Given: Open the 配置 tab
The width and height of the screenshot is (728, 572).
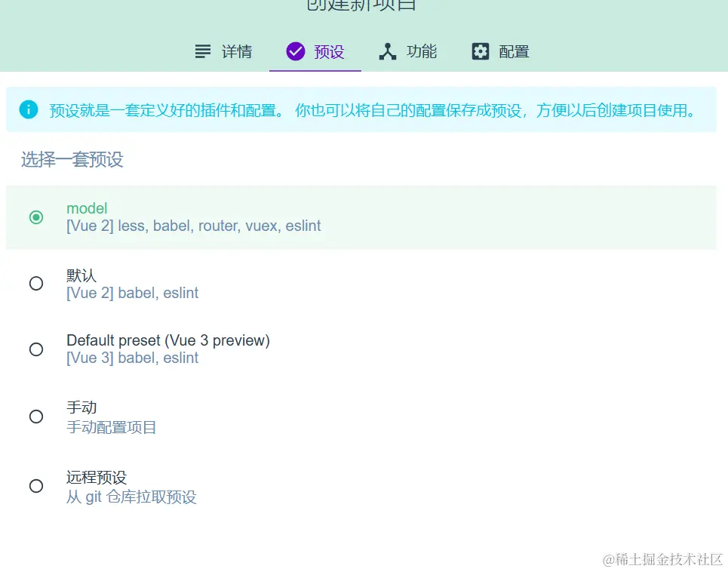Looking at the screenshot, I should point(500,51).
